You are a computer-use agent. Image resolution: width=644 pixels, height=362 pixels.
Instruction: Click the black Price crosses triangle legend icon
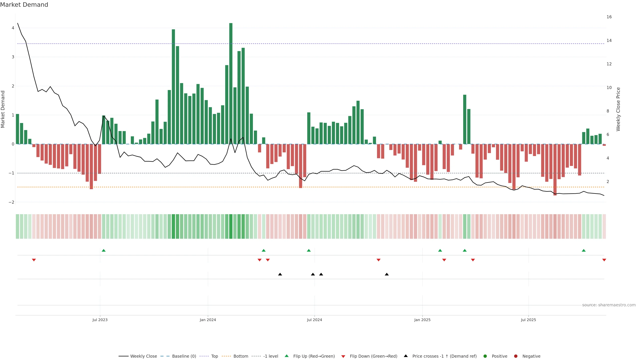(x=406, y=356)
